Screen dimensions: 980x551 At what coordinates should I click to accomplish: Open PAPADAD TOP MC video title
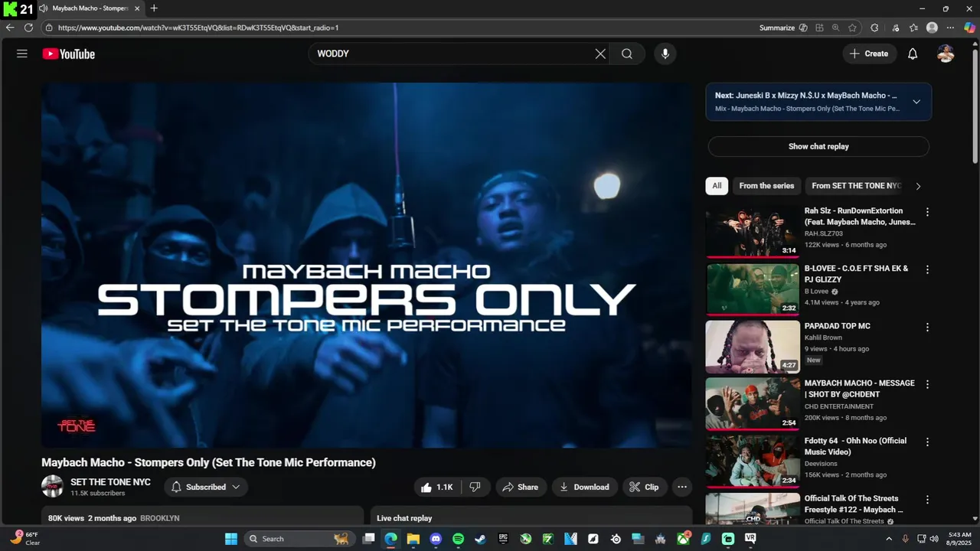(x=837, y=326)
